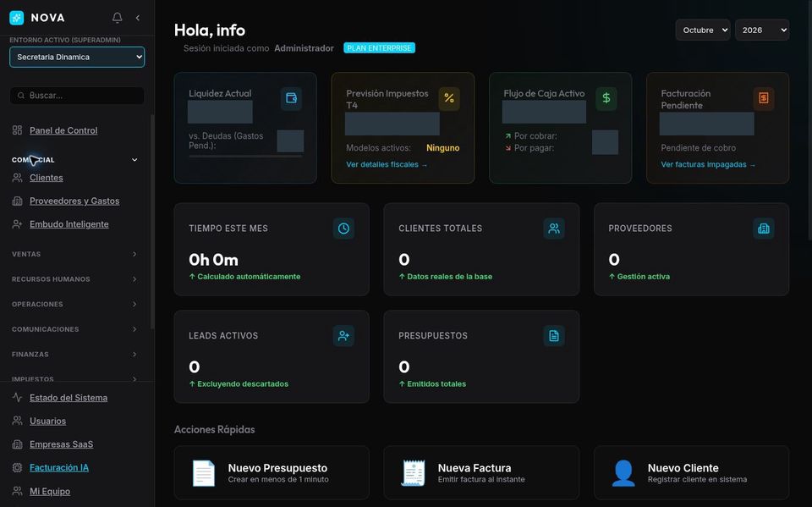Open Panel de Control menu item
This screenshot has height=507, width=812.
[x=63, y=130]
